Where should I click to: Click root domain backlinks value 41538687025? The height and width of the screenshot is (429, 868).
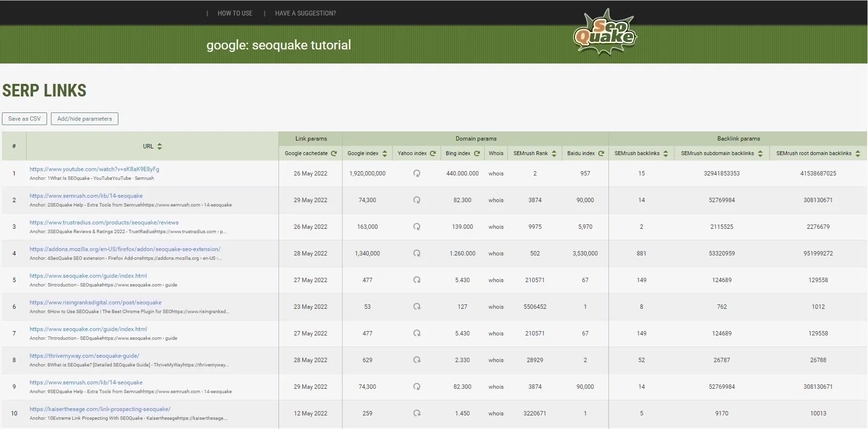click(818, 174)
